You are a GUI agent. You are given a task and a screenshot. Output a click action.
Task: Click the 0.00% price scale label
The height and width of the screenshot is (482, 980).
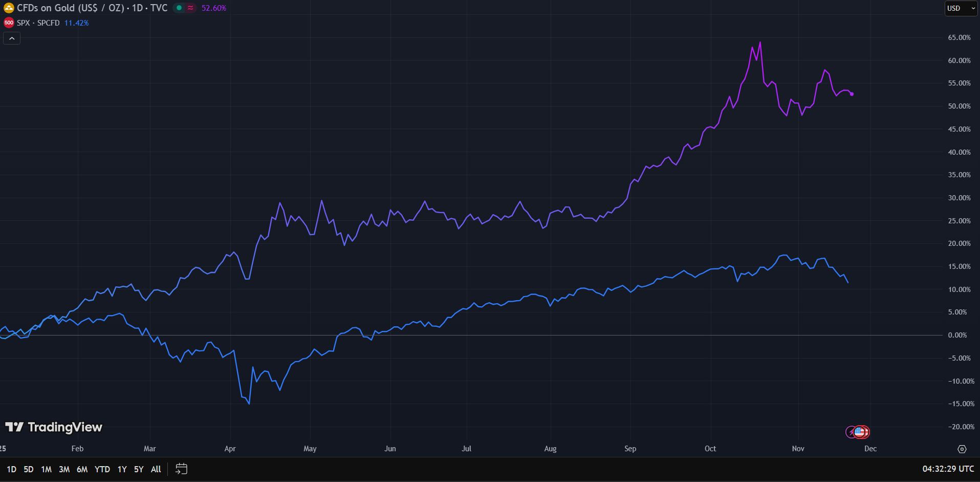[x=957, y=335]
